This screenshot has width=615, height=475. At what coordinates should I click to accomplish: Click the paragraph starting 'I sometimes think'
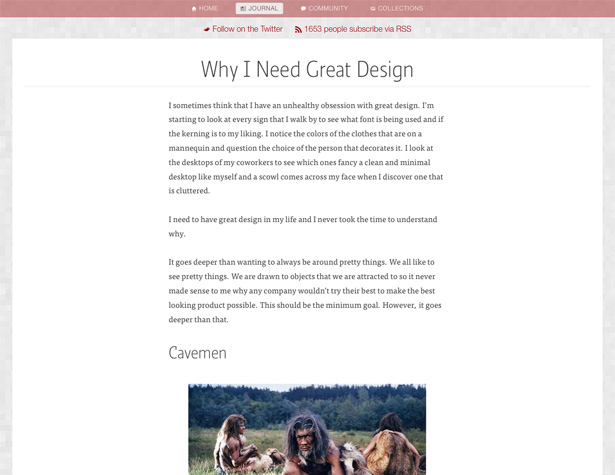click(306, 148)
